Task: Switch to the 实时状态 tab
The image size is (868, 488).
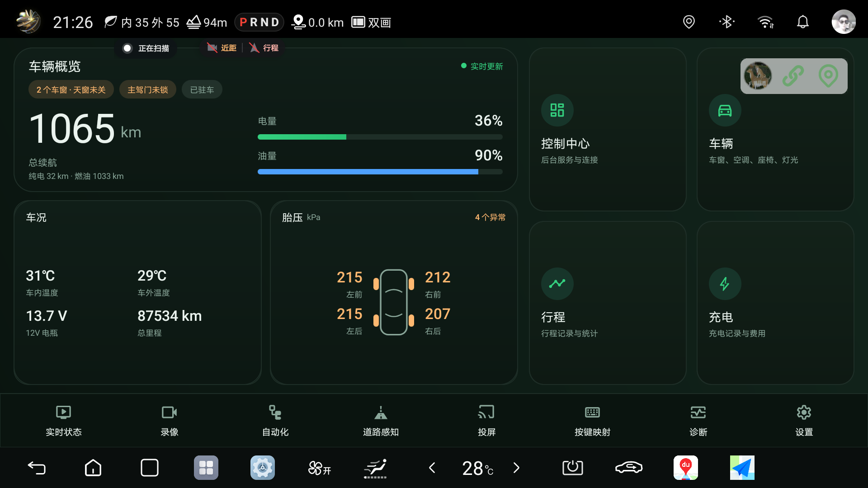Action: pyautogui.click(x=64, y=420)
